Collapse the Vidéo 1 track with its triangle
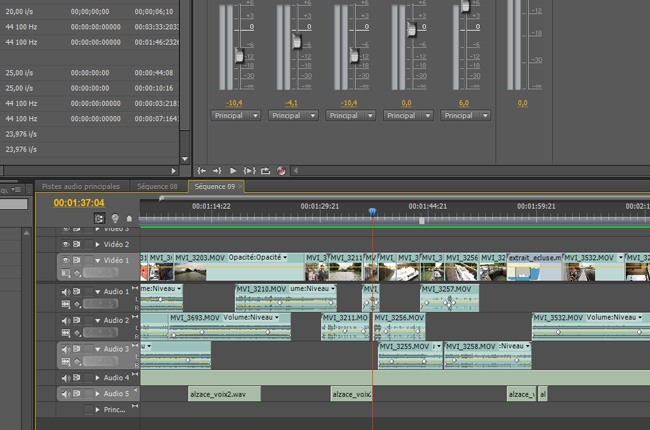The image size is (650, 430). tap(98, 261)
